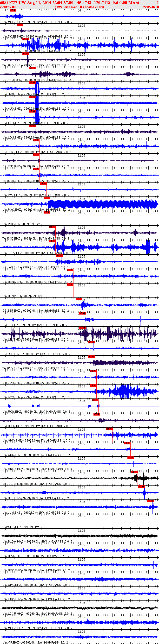Click the event header line starting with 60840727 UW
Image resolution: width=159 pixels, height=644 pixels.
coord(79,2)
